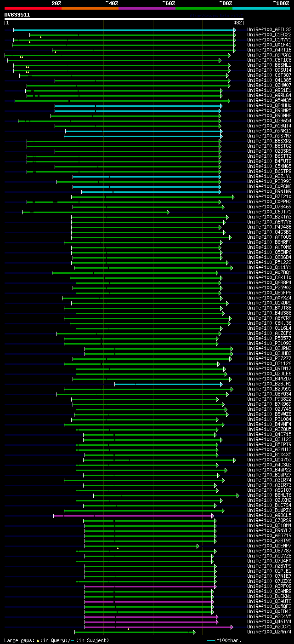Go to UniRef100_P49486 record
The height and width of the screenshot is (644, 294).
tap(269, 227)
